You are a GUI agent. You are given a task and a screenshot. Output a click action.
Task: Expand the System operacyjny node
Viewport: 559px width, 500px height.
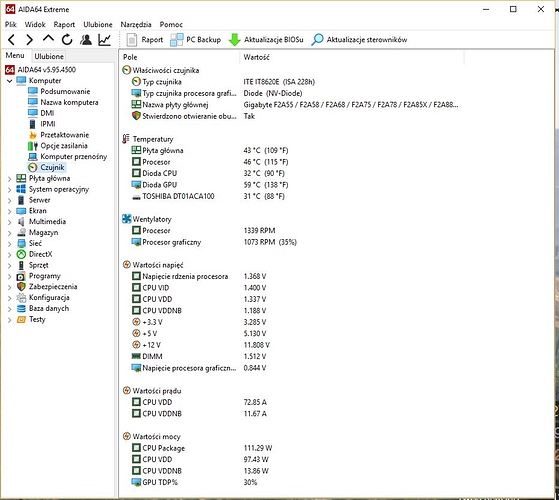pos(10,190)
